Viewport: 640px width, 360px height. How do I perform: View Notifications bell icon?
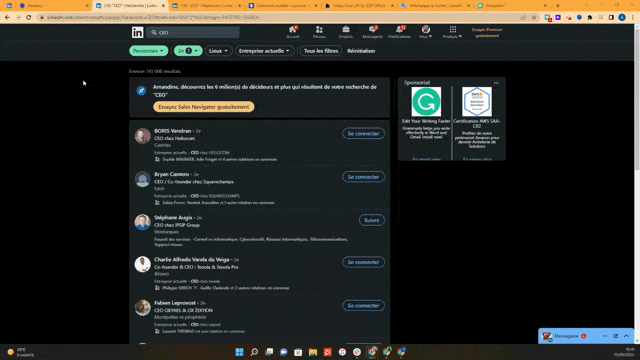point(399,32)
